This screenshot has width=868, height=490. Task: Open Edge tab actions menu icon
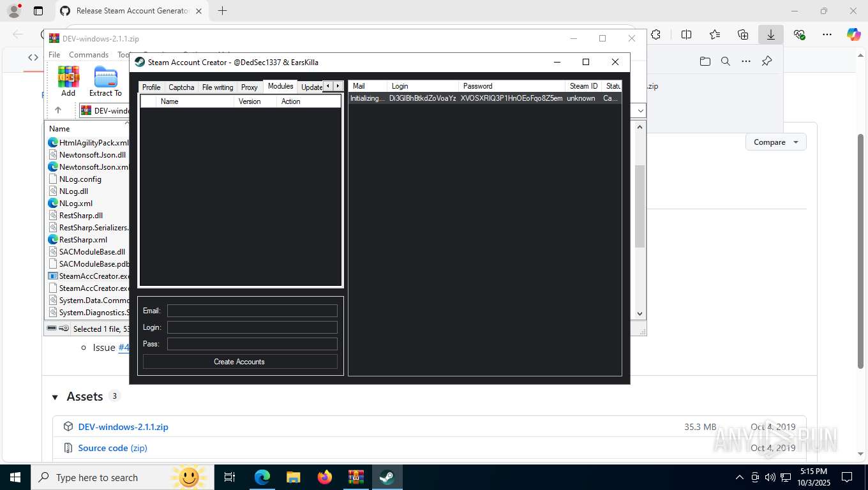(x=38, y=11)
